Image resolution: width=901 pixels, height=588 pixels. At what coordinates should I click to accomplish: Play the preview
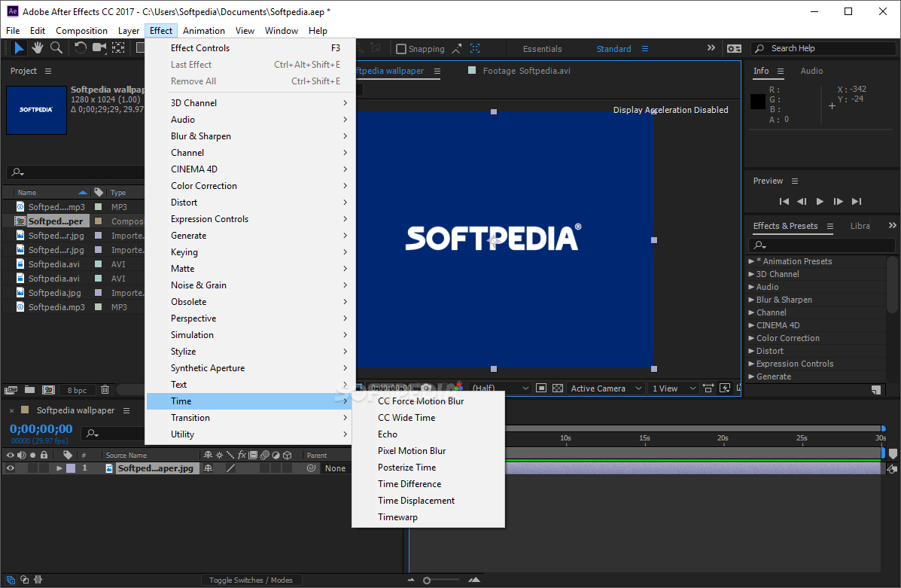820,201
